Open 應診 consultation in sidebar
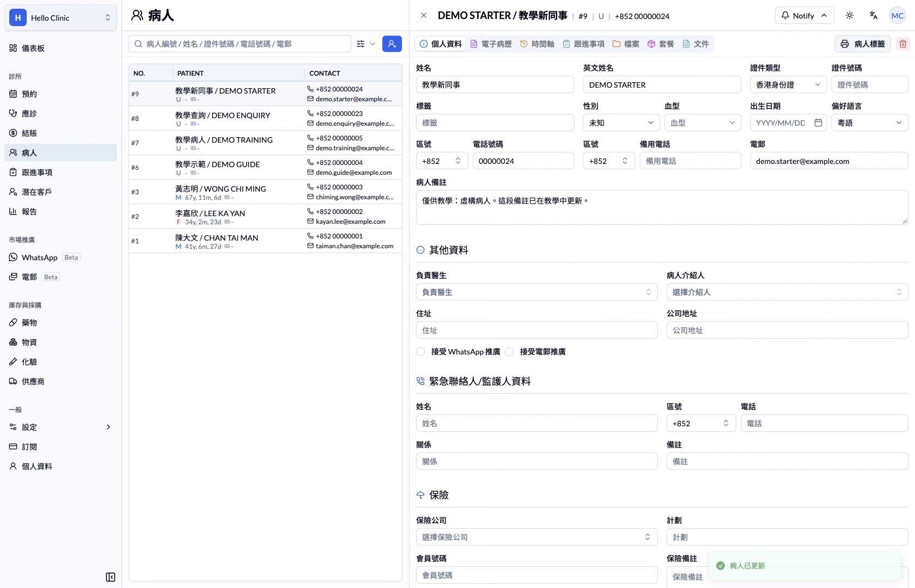Viewport: 915px width, 588px height. tap(60, 113)
